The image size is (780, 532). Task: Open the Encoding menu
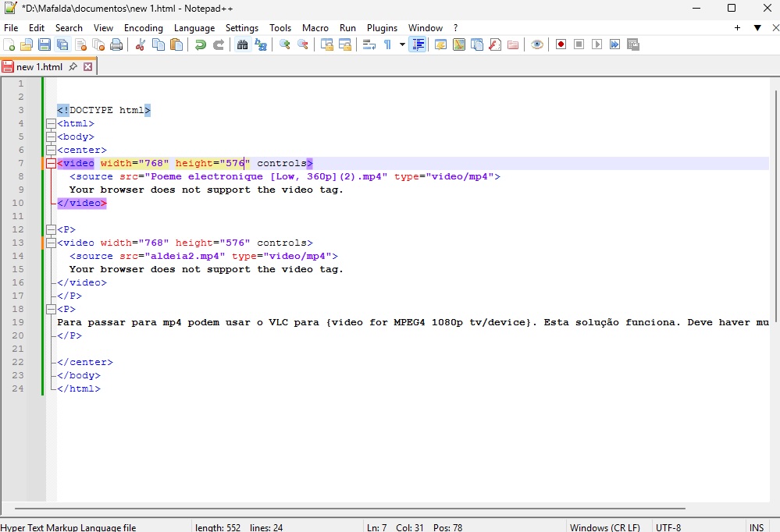[144, 27]
